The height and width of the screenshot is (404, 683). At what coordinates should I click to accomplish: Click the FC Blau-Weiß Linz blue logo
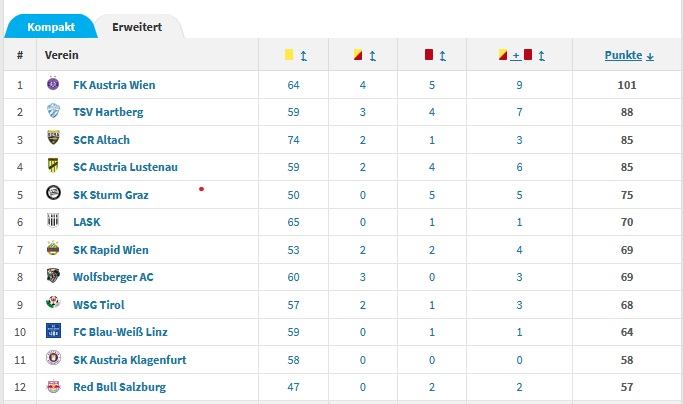[x=53, y=331]
